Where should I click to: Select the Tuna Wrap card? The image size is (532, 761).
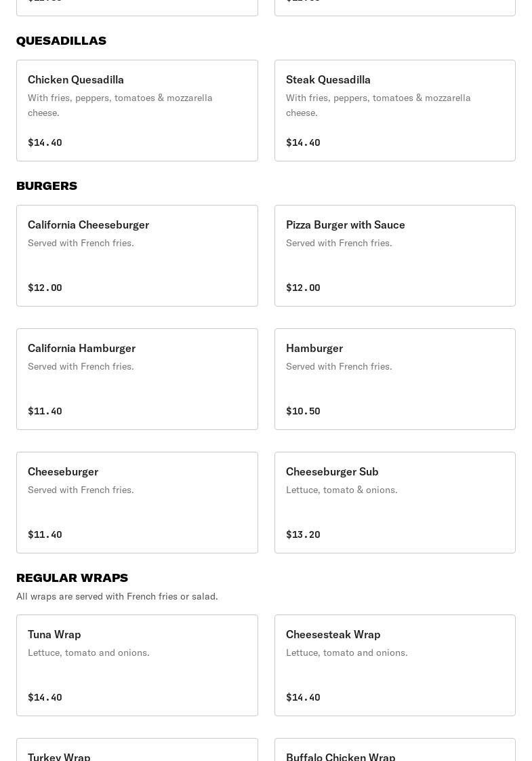[x=137, y=665]
